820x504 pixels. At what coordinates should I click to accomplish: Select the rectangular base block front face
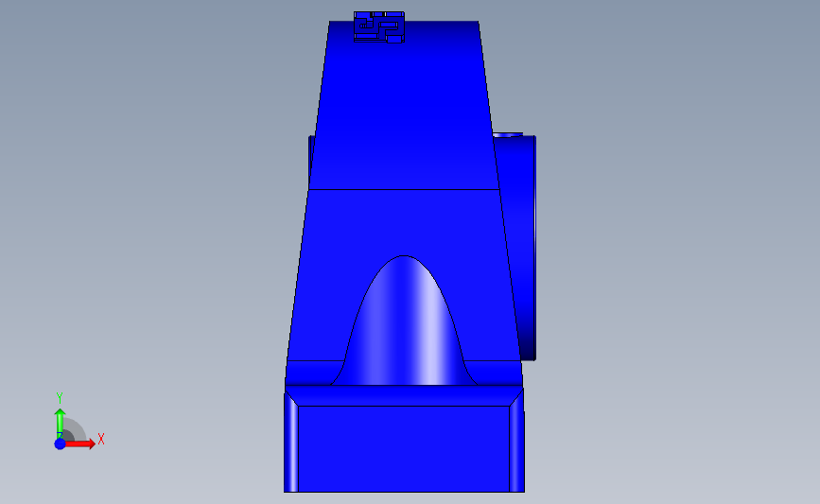click(x=404, y=448)
